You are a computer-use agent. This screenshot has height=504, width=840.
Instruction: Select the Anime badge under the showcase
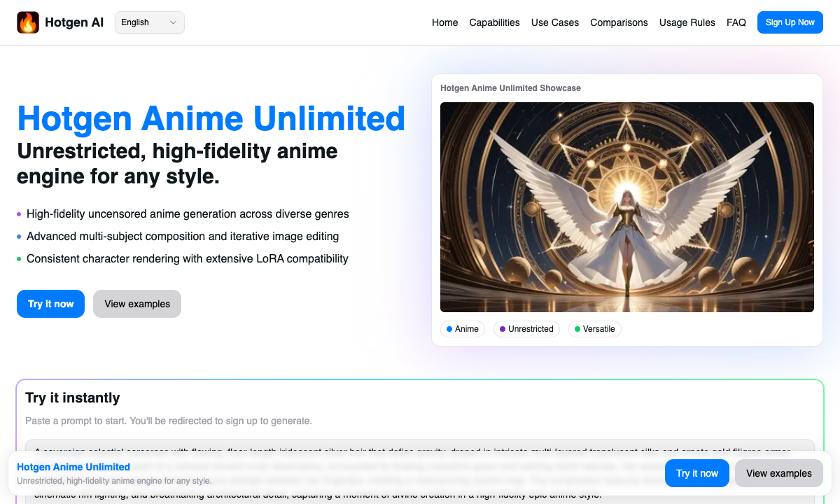(x=463, y=329)
